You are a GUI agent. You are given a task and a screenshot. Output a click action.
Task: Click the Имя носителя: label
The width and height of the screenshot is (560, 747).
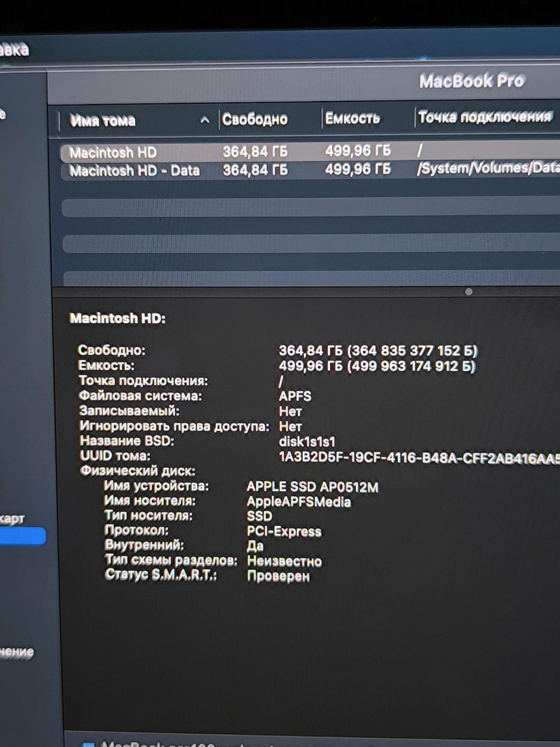[x=150, y=501]
